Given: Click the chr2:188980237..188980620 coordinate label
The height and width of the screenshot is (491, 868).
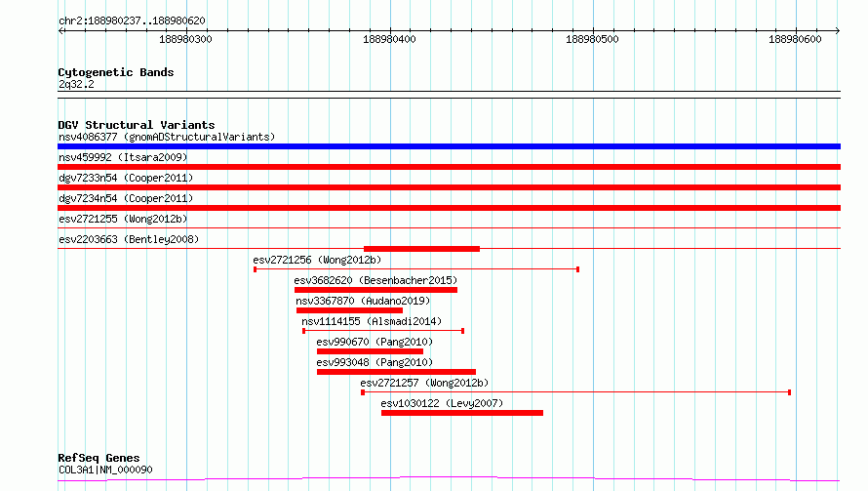Looking at the screenshot, I should click(132, 20).
